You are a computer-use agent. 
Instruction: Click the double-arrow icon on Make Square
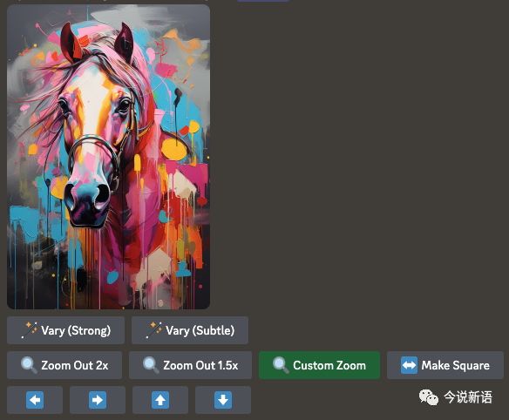point(409,365)
